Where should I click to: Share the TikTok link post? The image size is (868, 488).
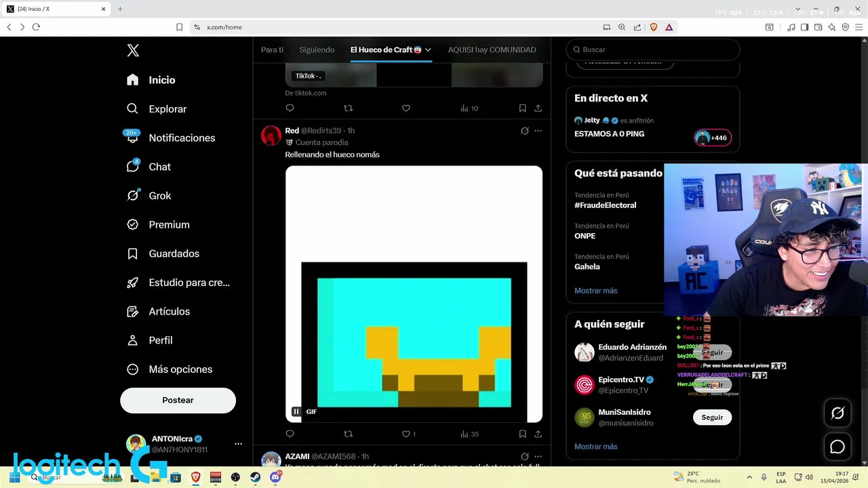click(x=538, y=108)
